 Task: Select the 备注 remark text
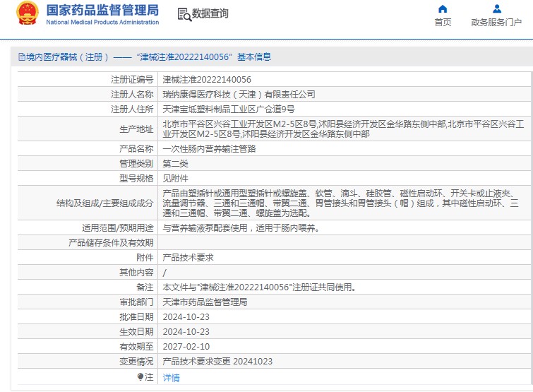coord(260,287)
